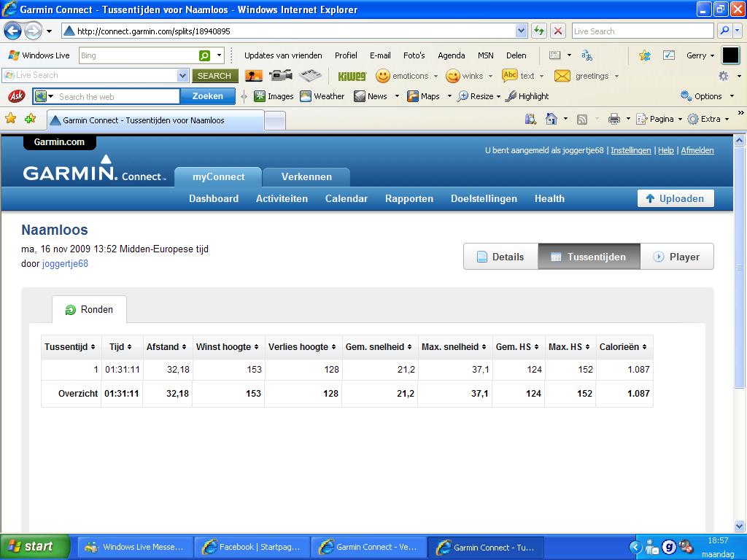Switch to the Details view button
This screenshot has height=560, width=747.
pyautogui.click(x=500, y=257)
